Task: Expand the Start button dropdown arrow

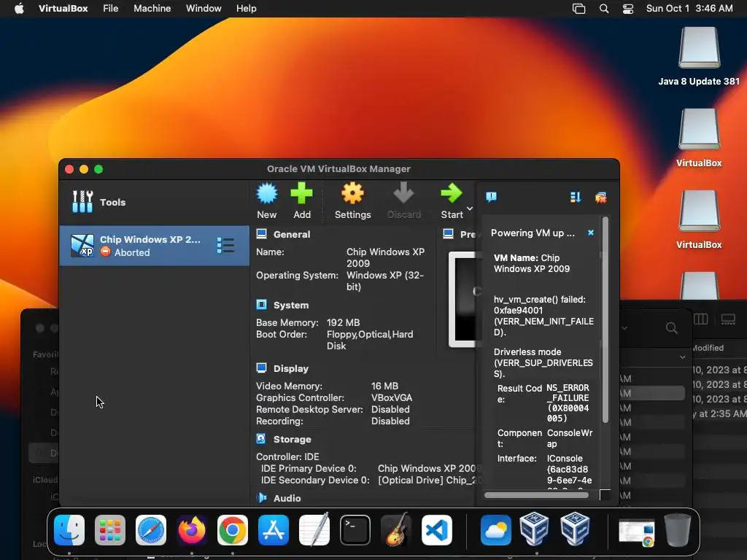Action: coord(470,209)
